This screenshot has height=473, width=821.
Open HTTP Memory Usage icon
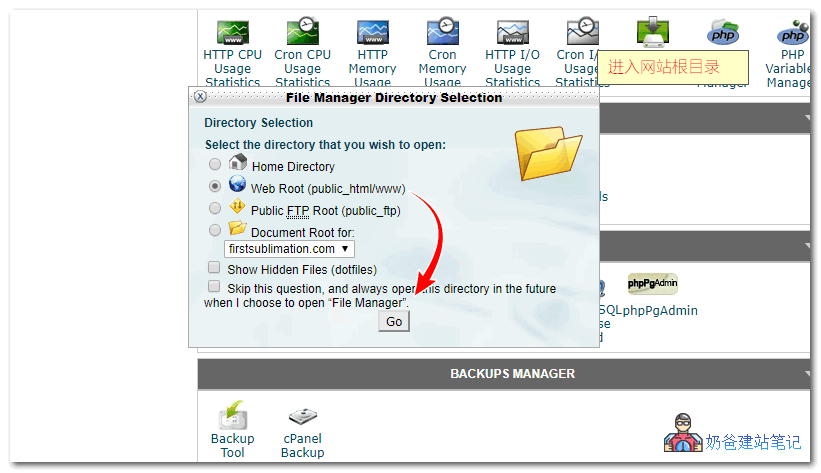(372, 33)
